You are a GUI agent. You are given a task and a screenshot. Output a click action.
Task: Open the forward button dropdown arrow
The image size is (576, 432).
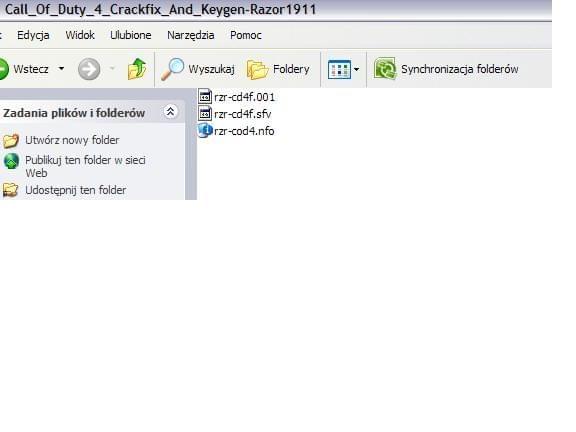coord(112,68)
